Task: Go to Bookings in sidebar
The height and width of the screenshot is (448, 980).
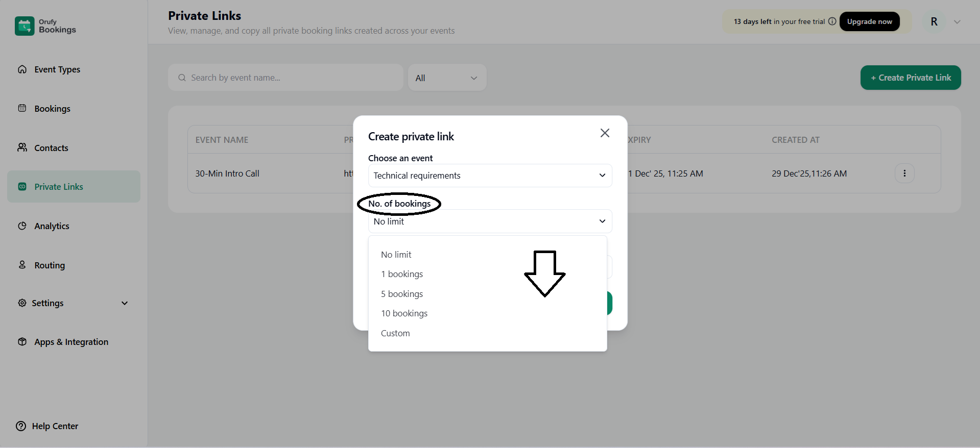Action: pyautogui.click(x=52, y=109)
